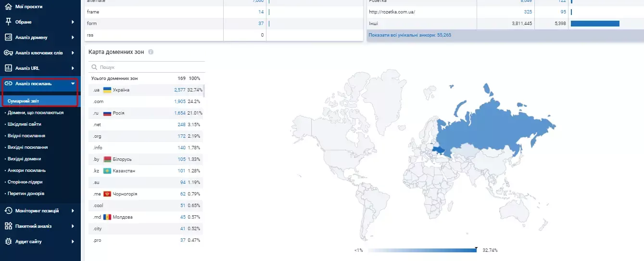Expand the Моніторинг позицій submenu arrow
Screen dimensions: 644x261
coord(73,210)
